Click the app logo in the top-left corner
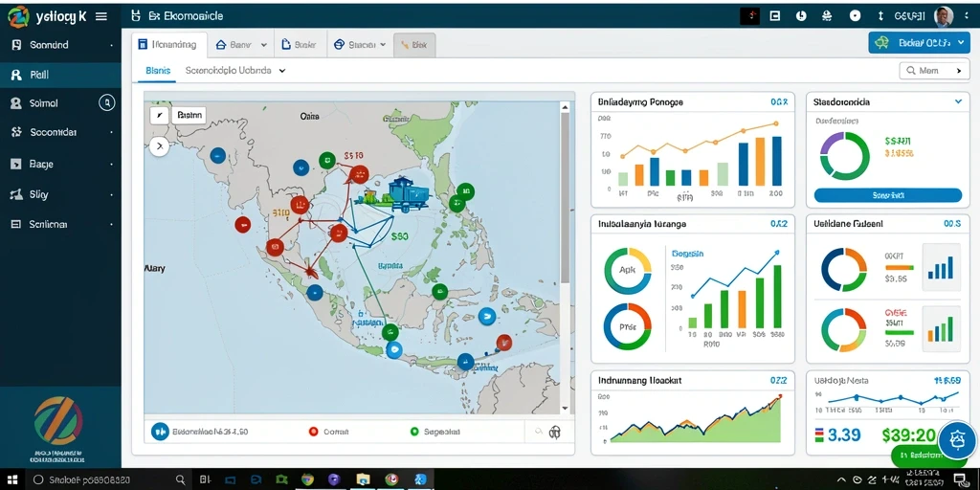 (18, 17)
